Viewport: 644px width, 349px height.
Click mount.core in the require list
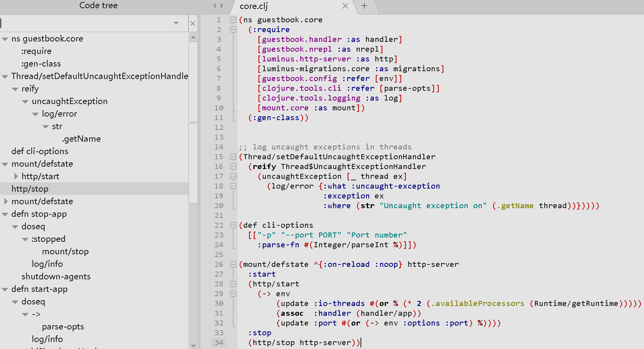pos(285,108)
